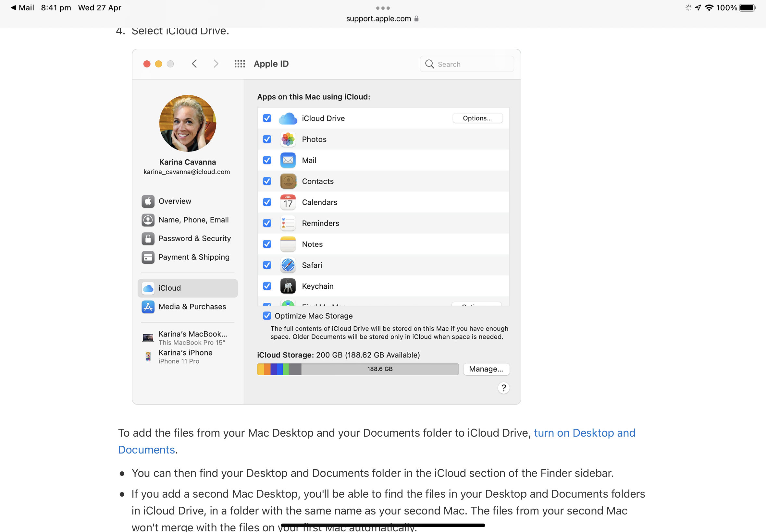Select Password & Security in the sidebar
Viewport: 766px width, 532px height.
[194, 239]
